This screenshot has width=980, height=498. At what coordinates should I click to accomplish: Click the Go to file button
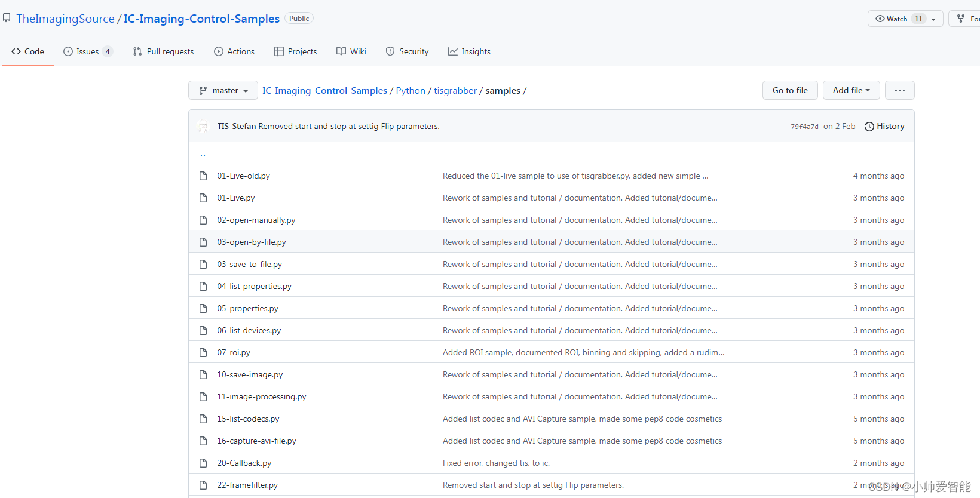point(790,90)
